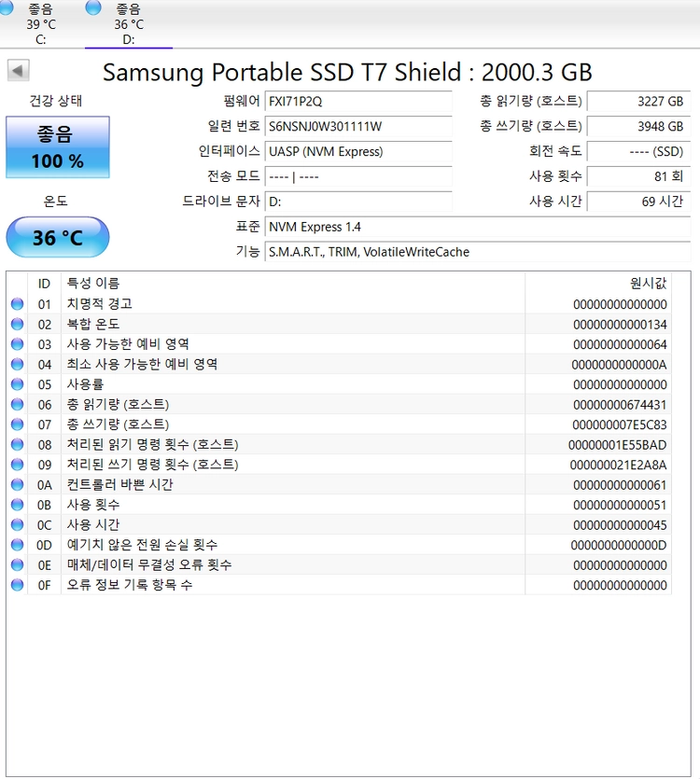Click the status dot for attribute 0F

tap(18, 585)
